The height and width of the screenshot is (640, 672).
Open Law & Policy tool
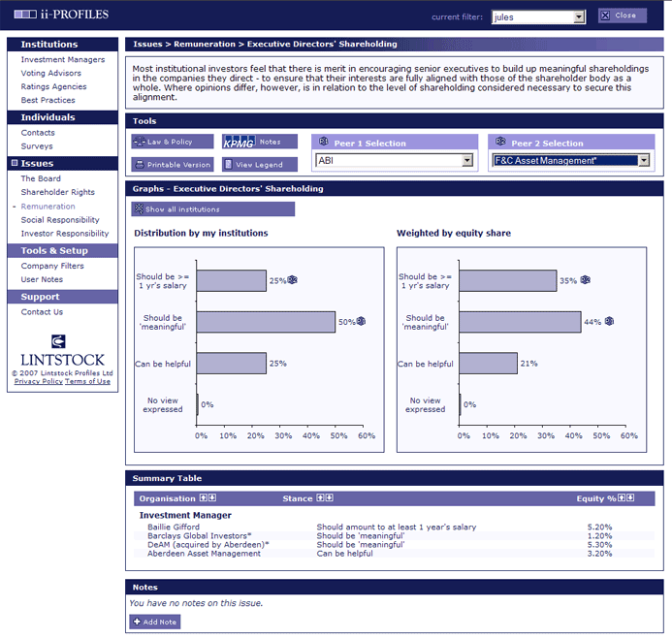(173, 142)
